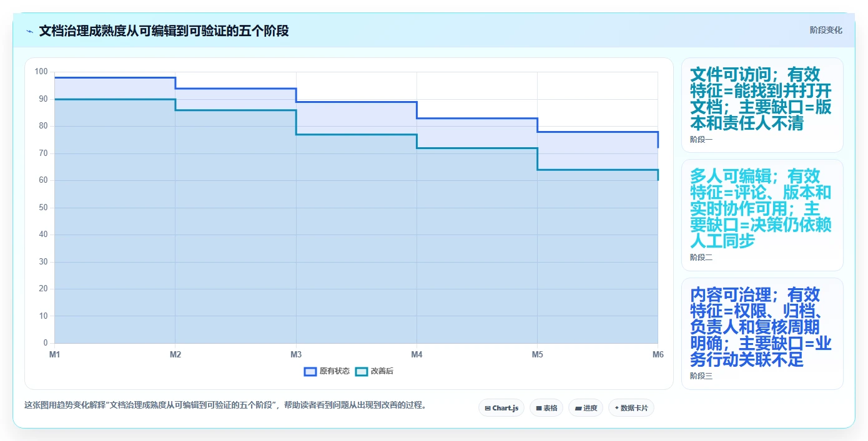Click the 100 y-axis value
The height and width of the screenshot is (441, 868).
(41, 72)
